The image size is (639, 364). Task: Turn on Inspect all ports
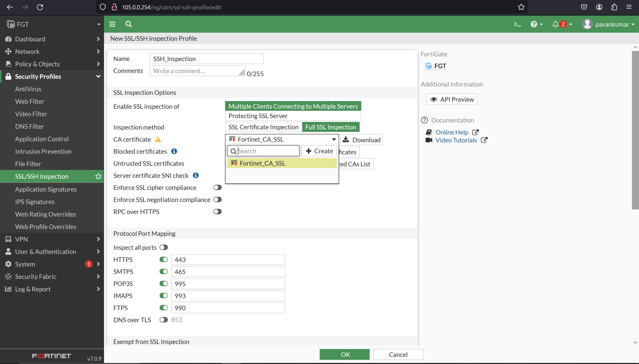click(x=163, y=247)
